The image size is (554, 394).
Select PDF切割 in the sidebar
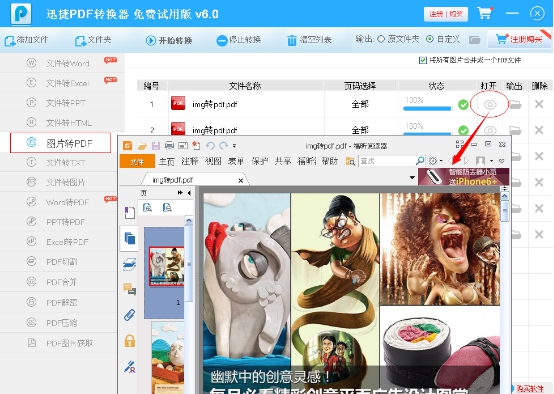tap(59, 262)
